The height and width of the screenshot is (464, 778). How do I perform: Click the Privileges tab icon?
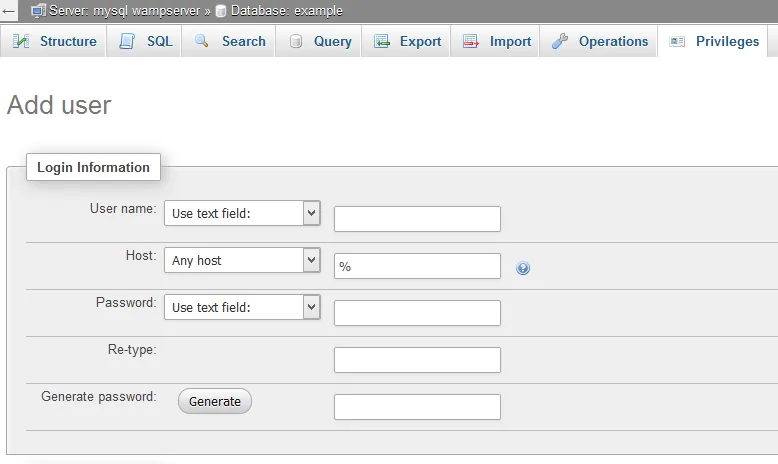pos(678,42)
